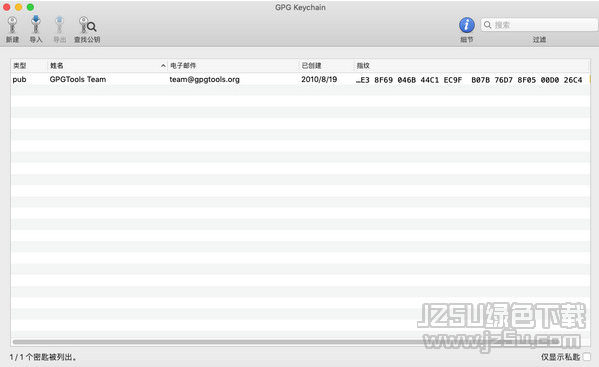This screenshot has width=599, height=367.
Task: Sort by 已创建 column header
Action: [311, 66]
